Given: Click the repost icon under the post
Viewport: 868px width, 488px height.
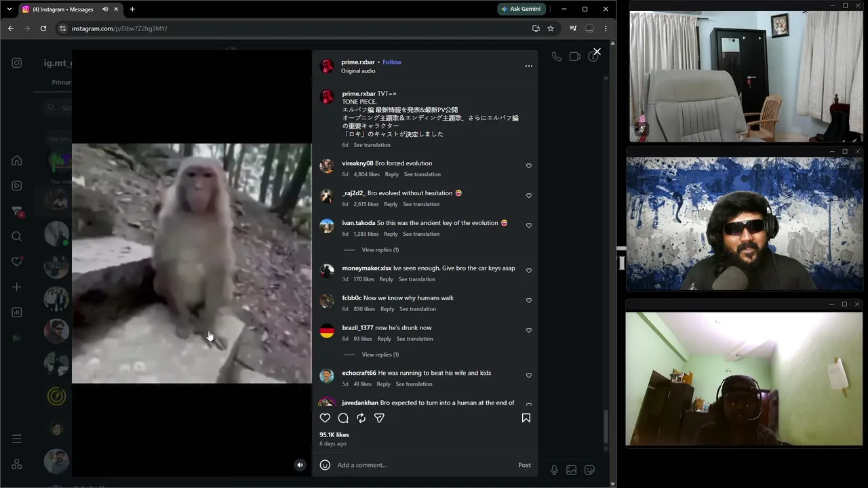Looking at the screenshot, I should point(361,418).
